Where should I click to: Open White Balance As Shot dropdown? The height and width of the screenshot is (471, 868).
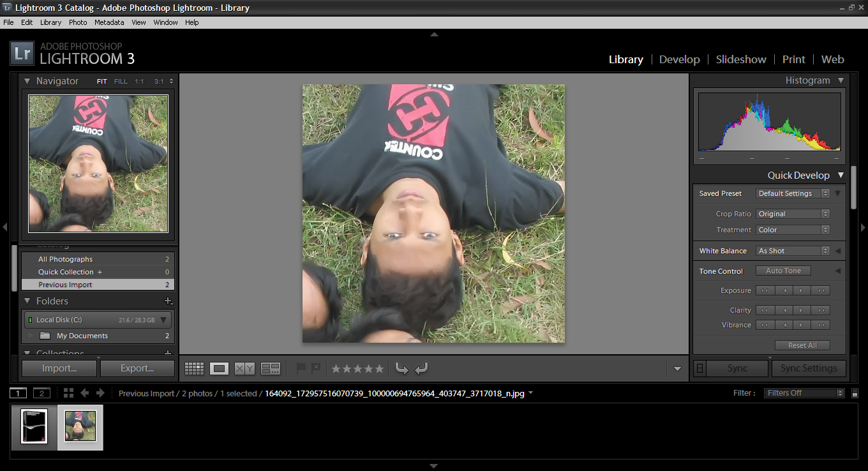click(793, 251)
